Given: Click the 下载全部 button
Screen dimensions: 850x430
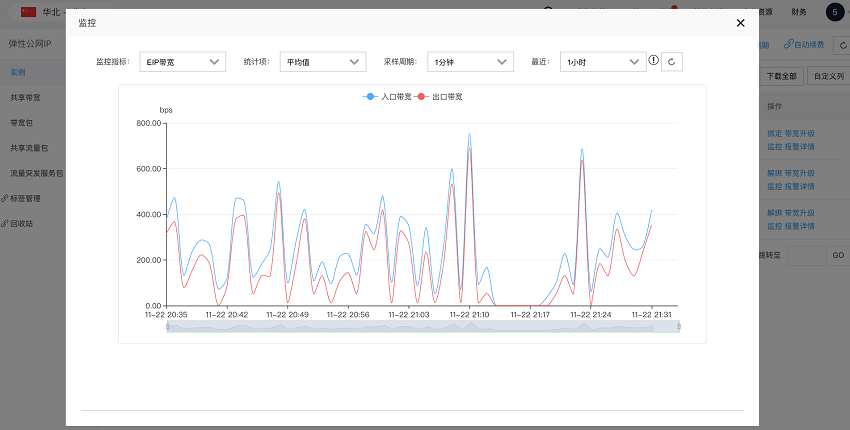Looking at the screenshot, I should tap(782, 76).
